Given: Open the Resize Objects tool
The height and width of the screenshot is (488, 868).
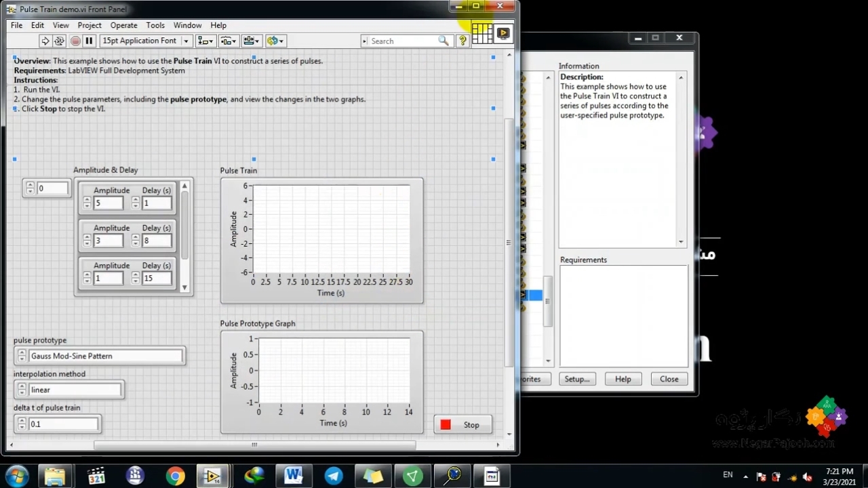Looking at the screenshot, I should click(251, 41).
